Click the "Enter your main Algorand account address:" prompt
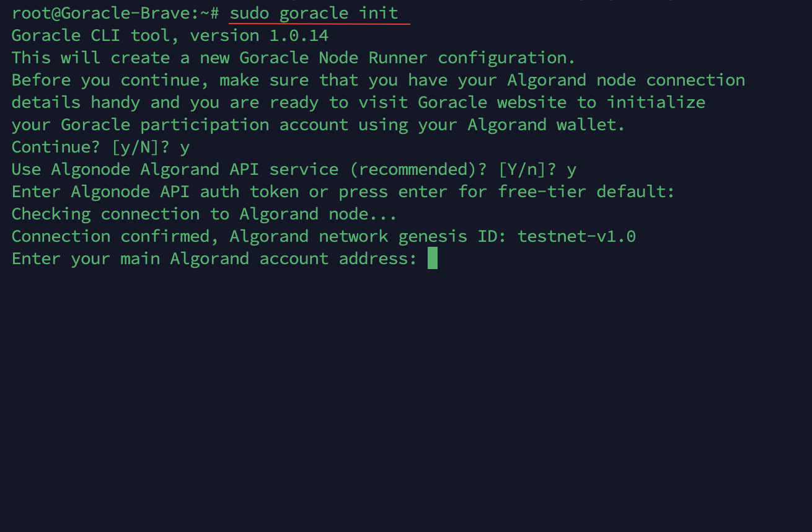Image resolution: width=812 pixels, height=532 pixels. [214, 259]
